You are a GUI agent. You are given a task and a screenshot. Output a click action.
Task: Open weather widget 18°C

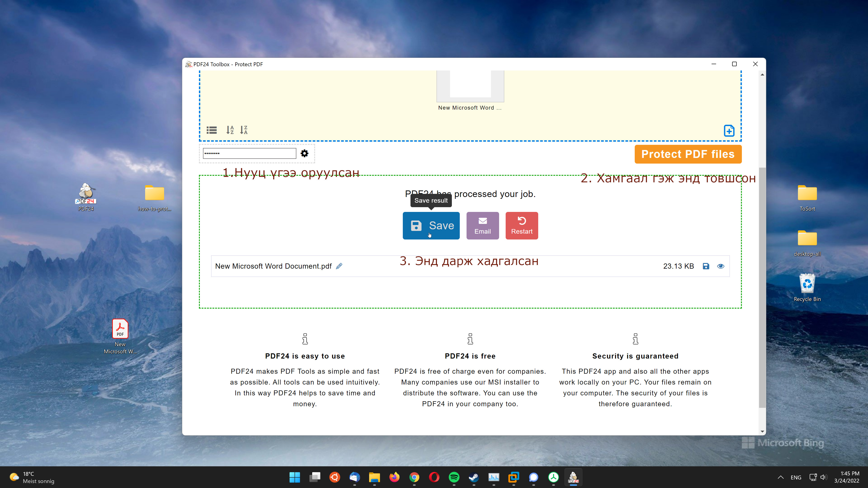tap(32, 477)
